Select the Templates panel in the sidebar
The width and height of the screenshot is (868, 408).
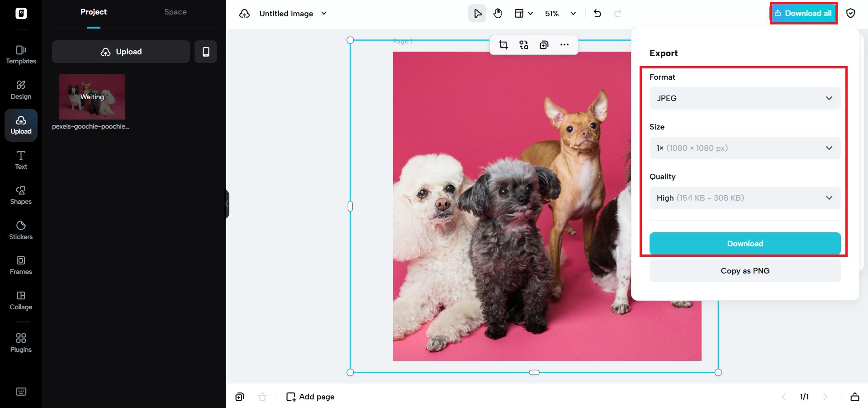(21, 54)
